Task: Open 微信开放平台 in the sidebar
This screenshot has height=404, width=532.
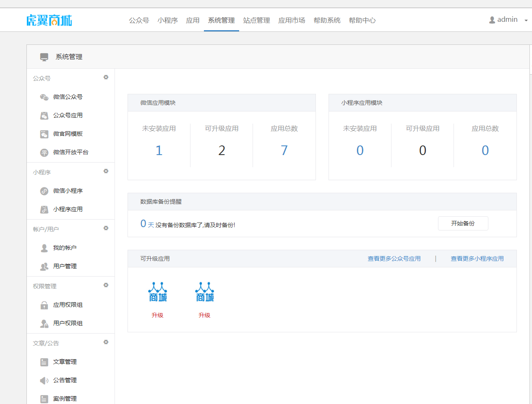Action: click(x=70, y=152)
